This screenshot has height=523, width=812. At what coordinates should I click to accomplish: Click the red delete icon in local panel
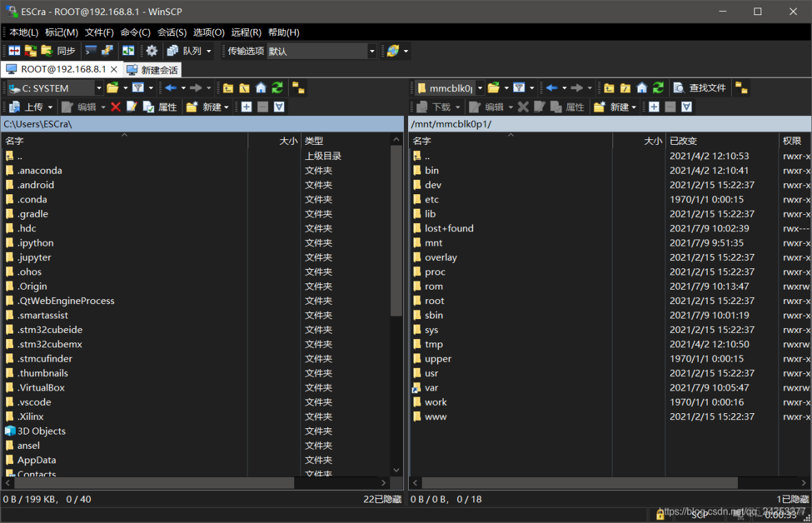click(115, 107)
